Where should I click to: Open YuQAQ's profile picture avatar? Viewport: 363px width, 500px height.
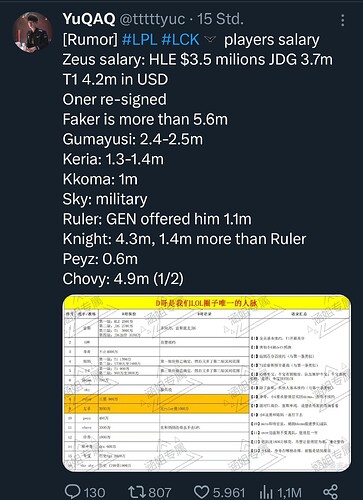tap(32, 32)
